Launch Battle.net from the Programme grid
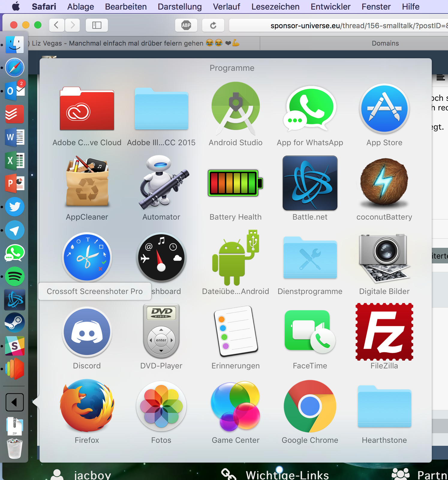 point(310,183)
